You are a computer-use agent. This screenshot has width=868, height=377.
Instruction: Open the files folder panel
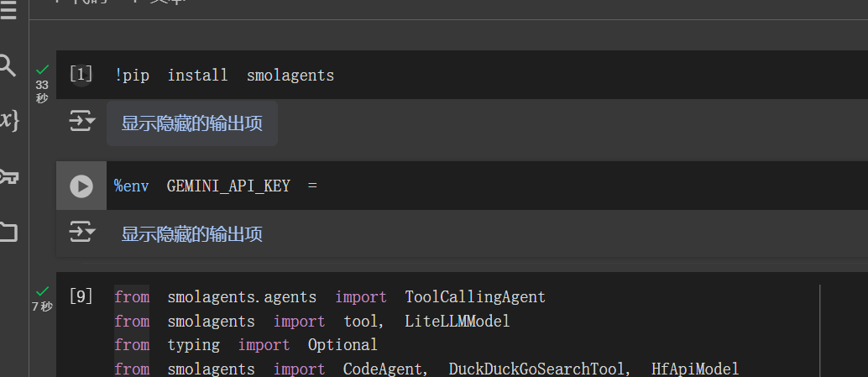pos(8,232)
